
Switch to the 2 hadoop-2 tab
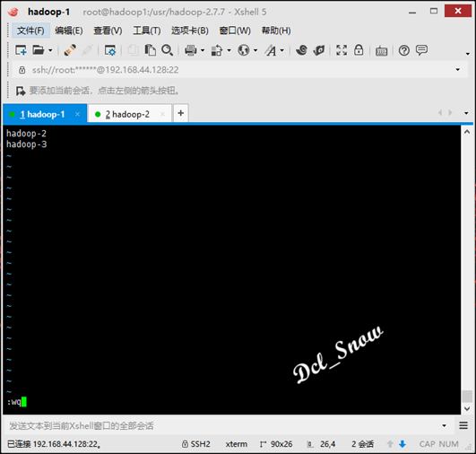(x=127, y=114)
